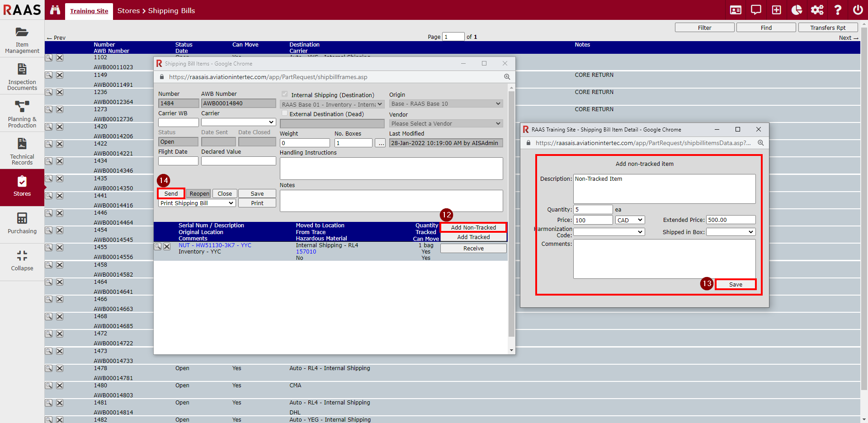Click the Add Non-Tracked button
This screenshot has height=423, width=868.
473,228
